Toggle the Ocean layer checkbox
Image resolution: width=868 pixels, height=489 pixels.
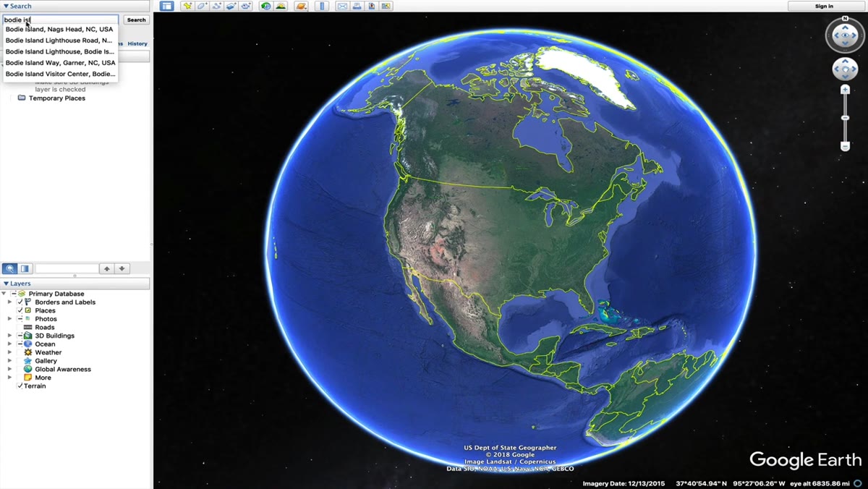click(x=20, y=344)
